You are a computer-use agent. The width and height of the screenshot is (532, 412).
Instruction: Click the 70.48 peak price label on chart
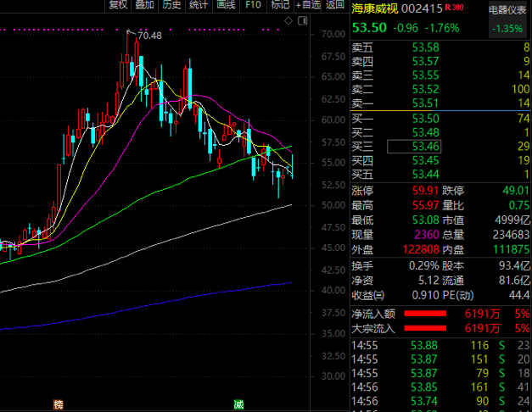(149, 36)
